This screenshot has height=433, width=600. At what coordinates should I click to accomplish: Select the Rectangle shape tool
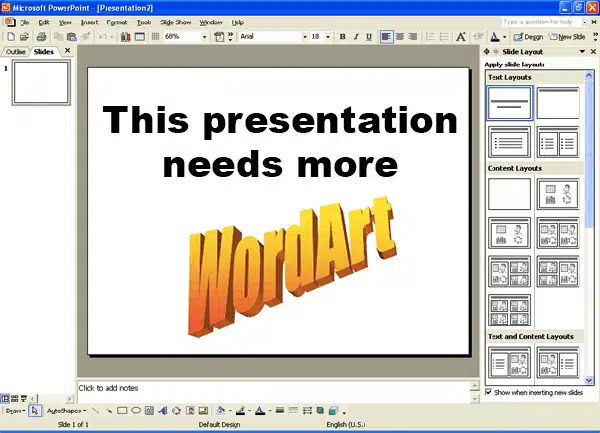pos(122,411)
